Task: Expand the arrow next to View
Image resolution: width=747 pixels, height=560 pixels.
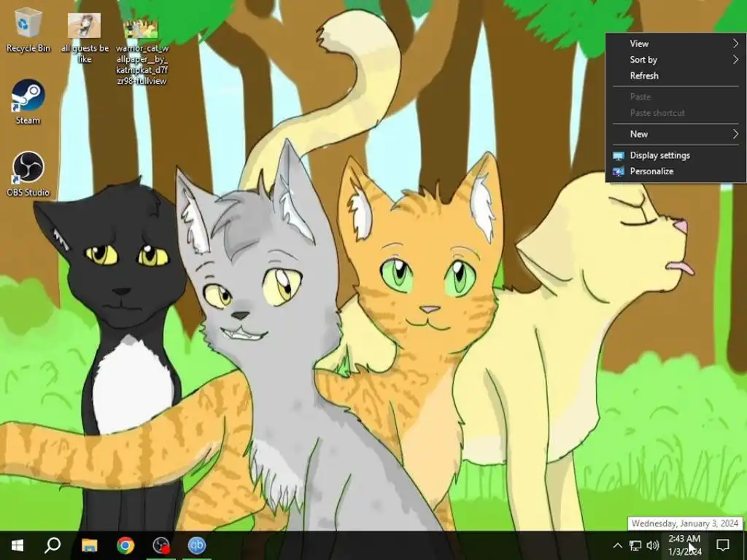Action: pos(735,43)
